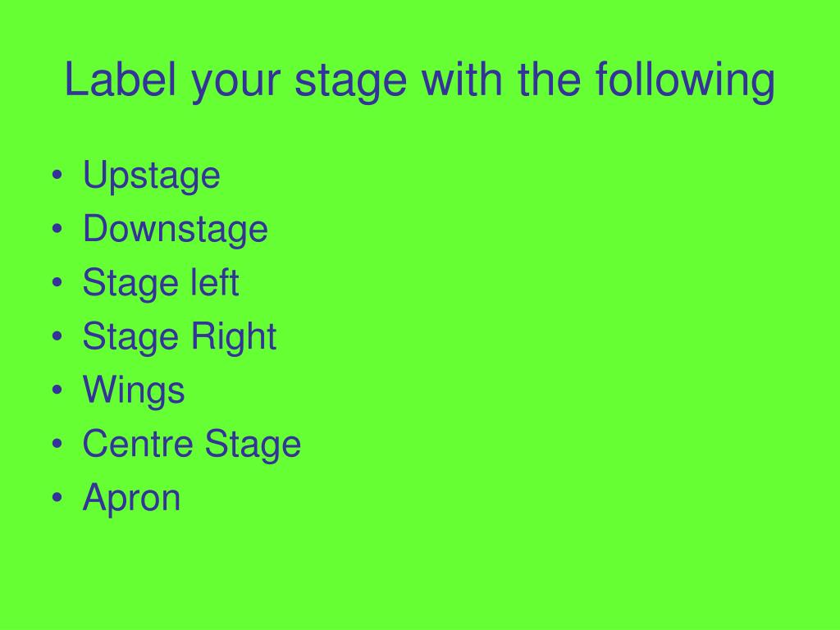Select the 'Wings' bullet text

134,390
